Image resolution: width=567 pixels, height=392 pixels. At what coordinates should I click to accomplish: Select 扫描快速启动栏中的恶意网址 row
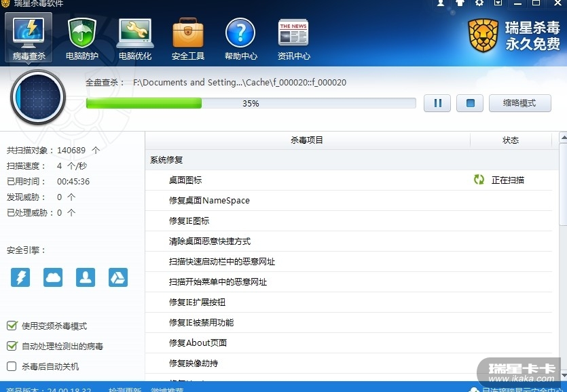tap(348, 262)
